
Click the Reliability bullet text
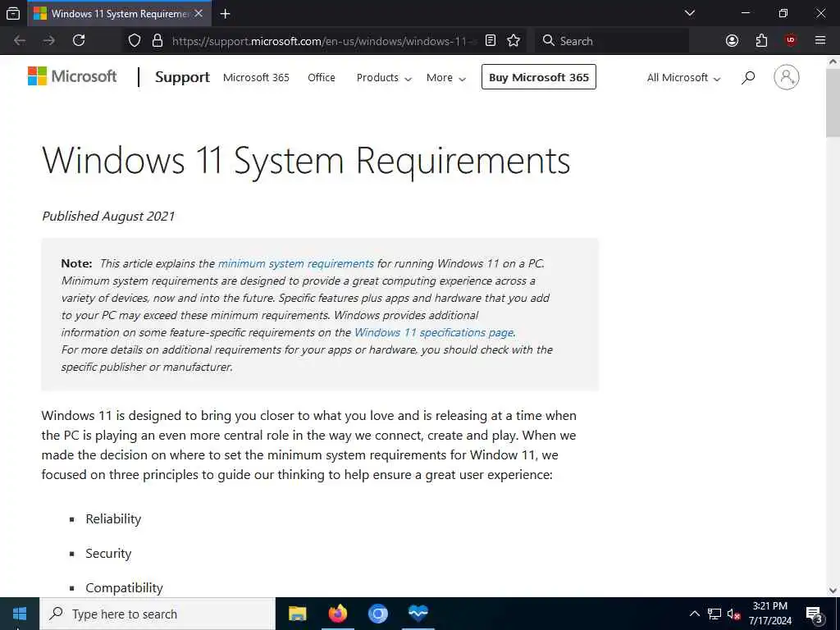coord(113,518)
